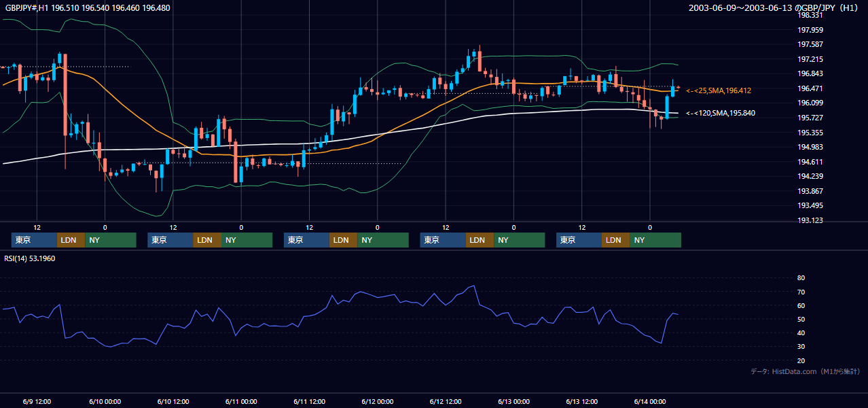Click the 6/12 00:00 time axis label

coord(377,401)
